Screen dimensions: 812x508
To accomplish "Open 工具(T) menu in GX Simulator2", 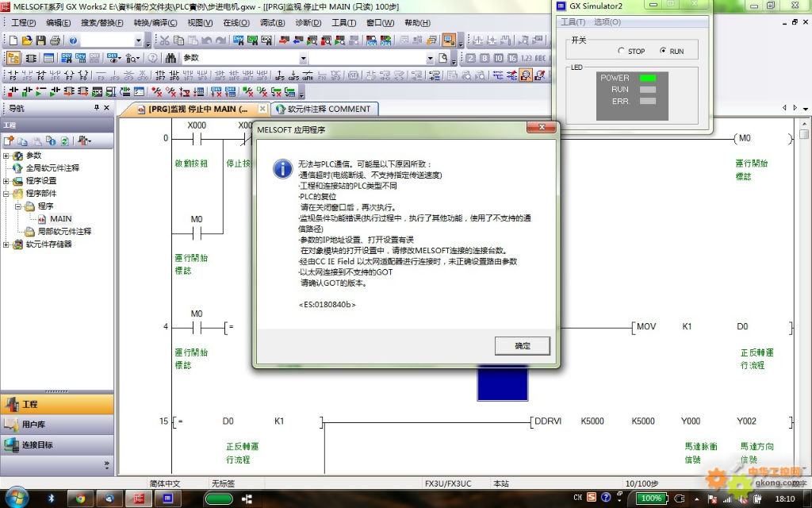I will pos(573,21).
